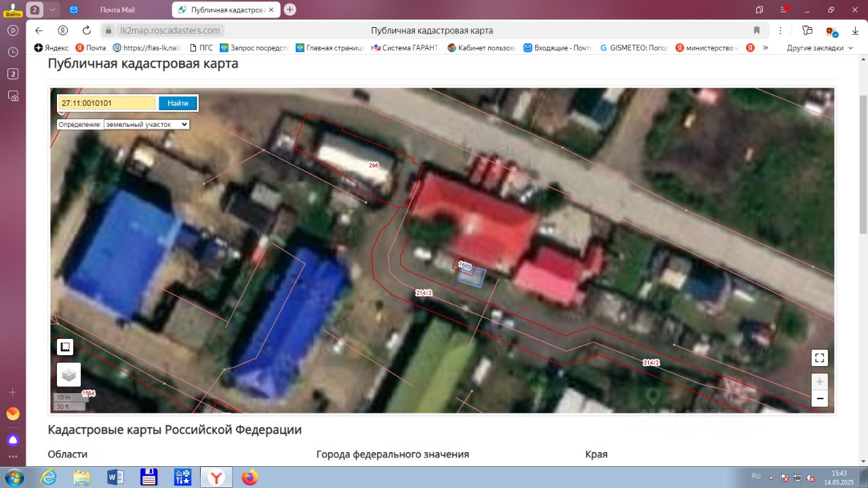Open Firefox from the taskbar
Image resolution: width=868 pixels, height=488 pixels.
point(250,477)
